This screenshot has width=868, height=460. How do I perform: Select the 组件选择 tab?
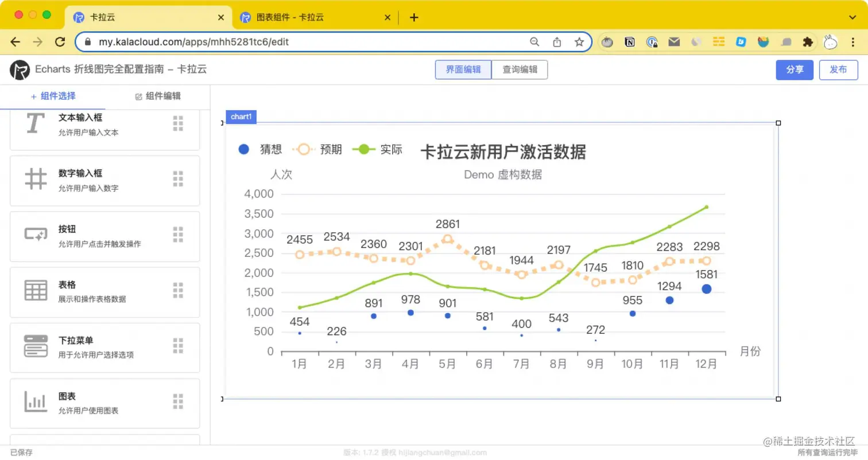[x=53, y=96]
